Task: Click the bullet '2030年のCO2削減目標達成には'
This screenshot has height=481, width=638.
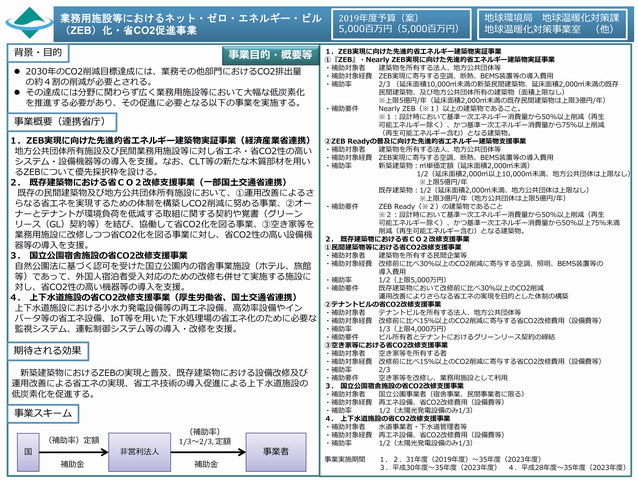Action: [x=163, y=77]
